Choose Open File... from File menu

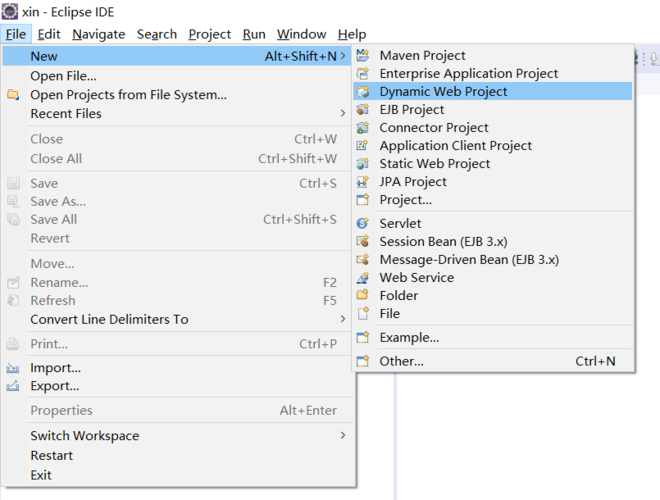(x=178, y=76)
